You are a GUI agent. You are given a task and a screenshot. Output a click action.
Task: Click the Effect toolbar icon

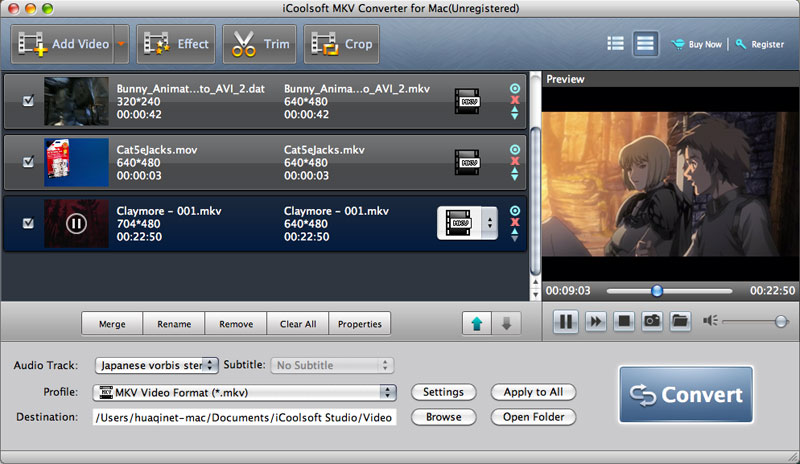(176, 44)
